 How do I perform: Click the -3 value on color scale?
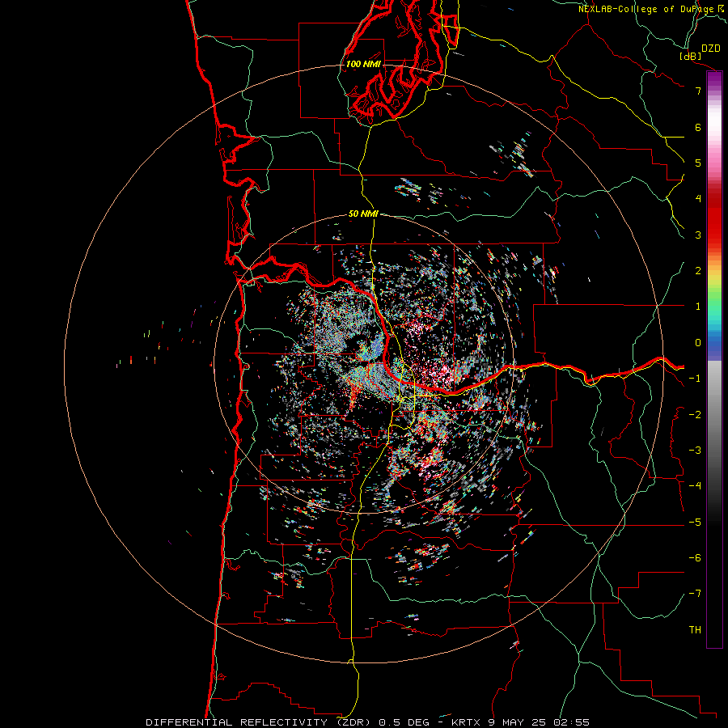[x=695, y=451]
